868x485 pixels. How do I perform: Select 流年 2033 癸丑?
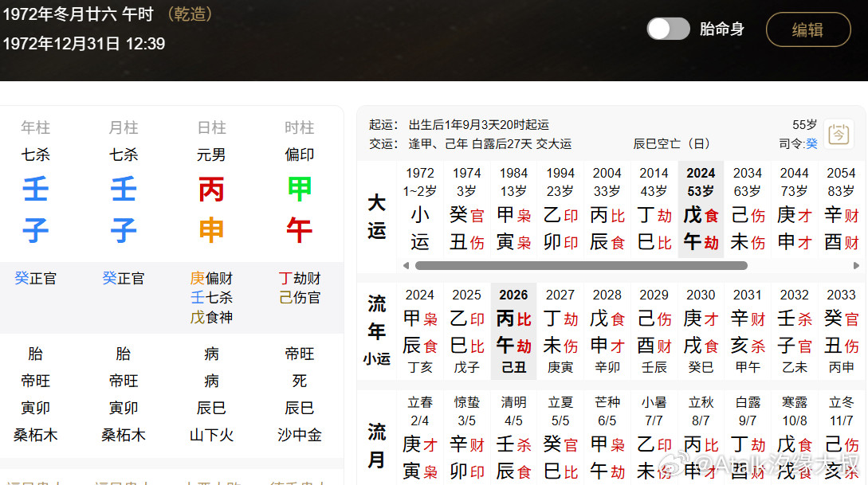click(x=842, y=331)
